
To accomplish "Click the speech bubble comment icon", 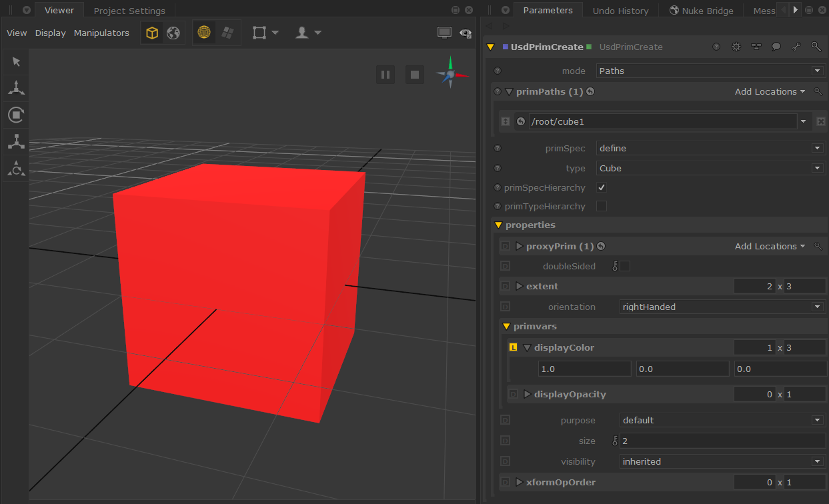I will point(776,47).
